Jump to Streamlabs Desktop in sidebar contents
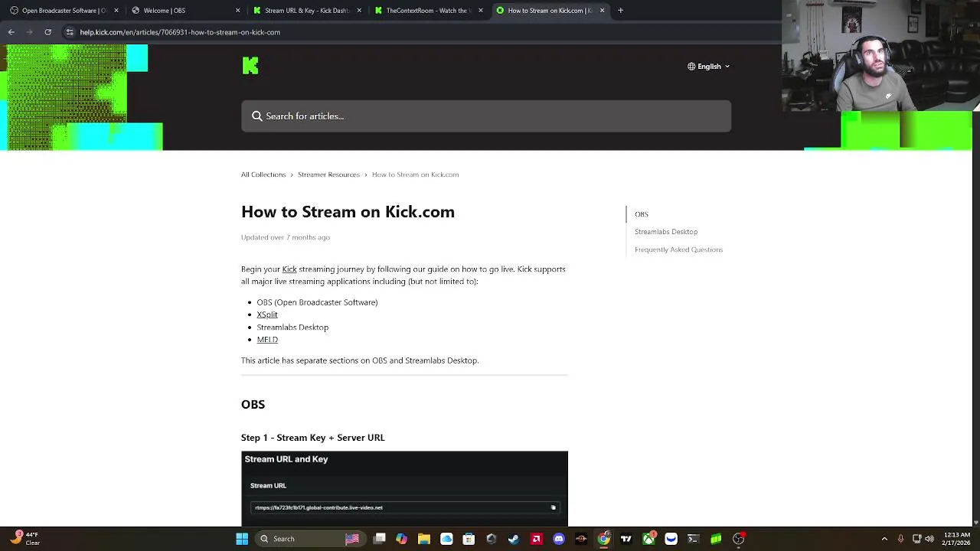 click(666, 232)
